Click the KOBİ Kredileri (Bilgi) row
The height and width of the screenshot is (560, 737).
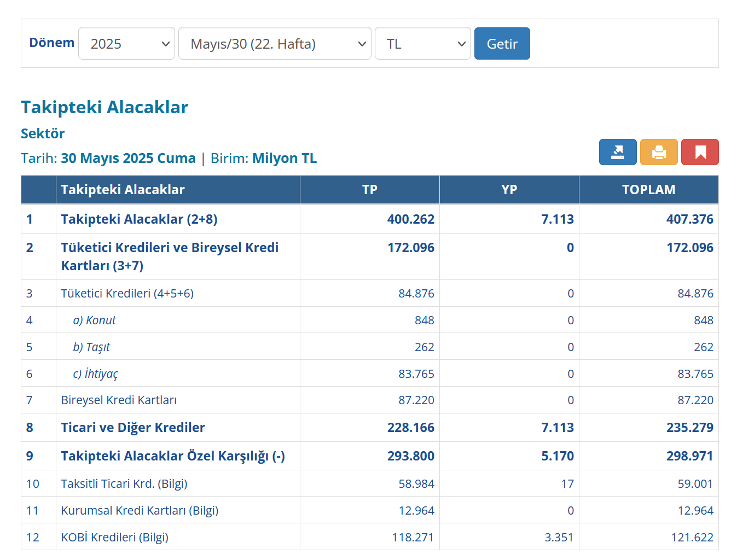point(370,538)
